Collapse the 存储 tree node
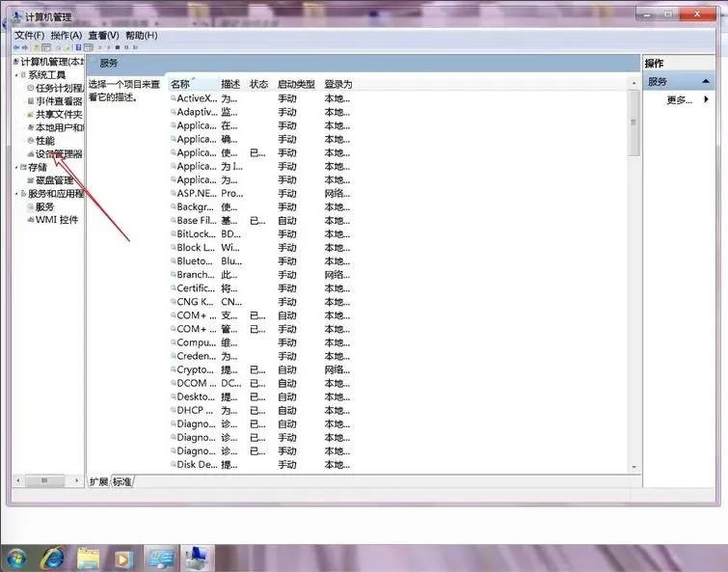728x572 pixels. [x=16, y=167]
